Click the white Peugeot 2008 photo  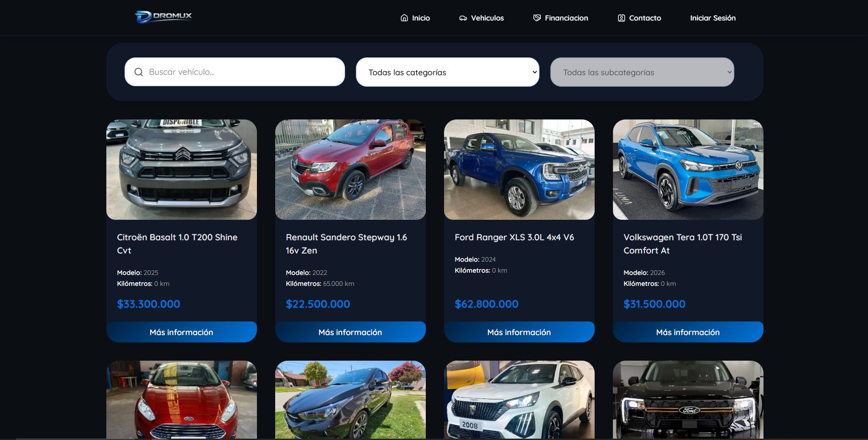[x=519, y=399]
